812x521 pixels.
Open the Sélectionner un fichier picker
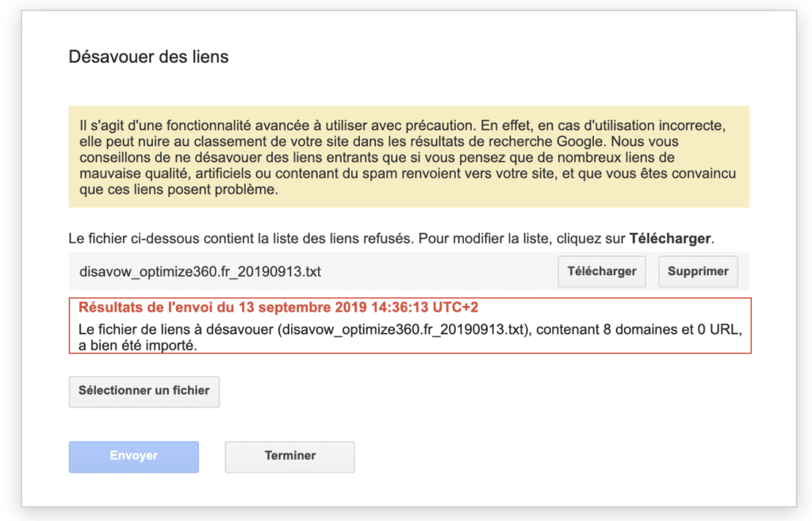pos(144,391)
